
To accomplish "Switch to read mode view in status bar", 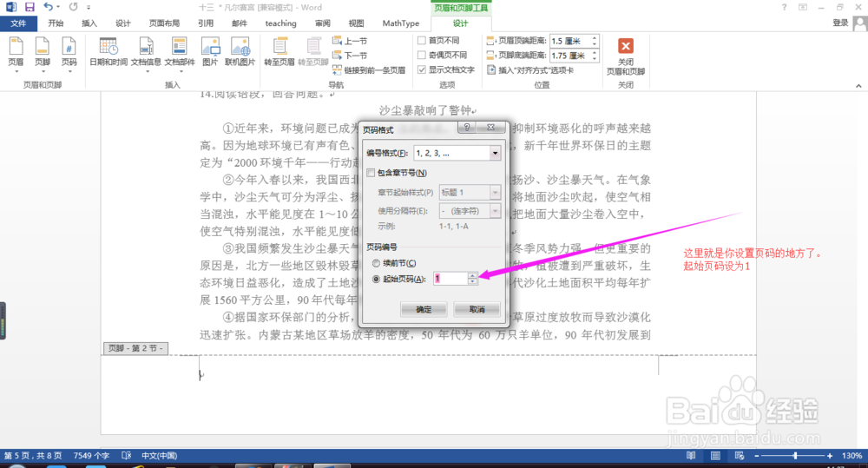I will click(691, 456).
